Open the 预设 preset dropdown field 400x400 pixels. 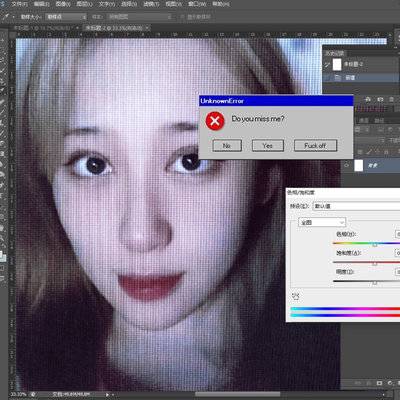[x=356, y=206]
